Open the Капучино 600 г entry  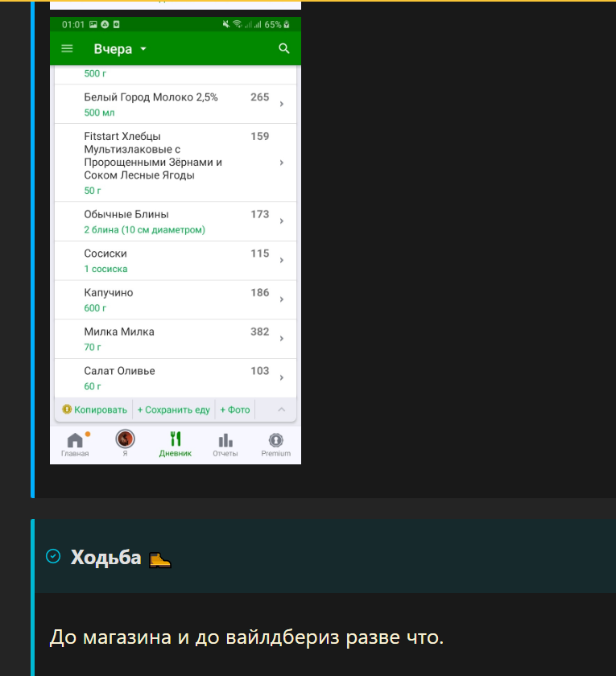176,299
